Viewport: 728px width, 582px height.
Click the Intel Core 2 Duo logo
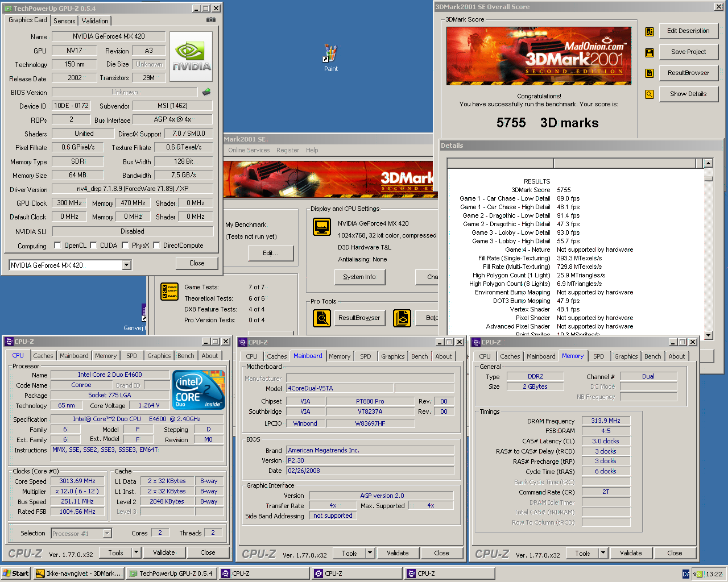199,390
